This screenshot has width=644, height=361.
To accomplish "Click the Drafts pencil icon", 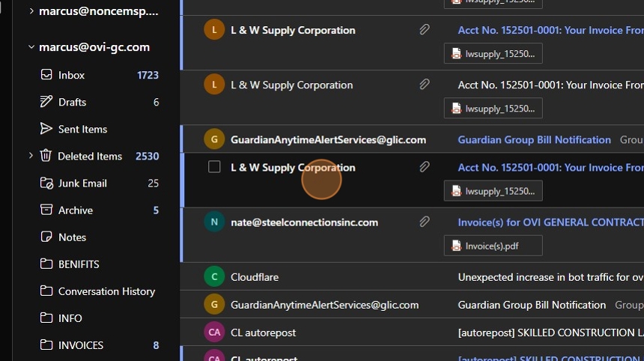I will (46, 101).
